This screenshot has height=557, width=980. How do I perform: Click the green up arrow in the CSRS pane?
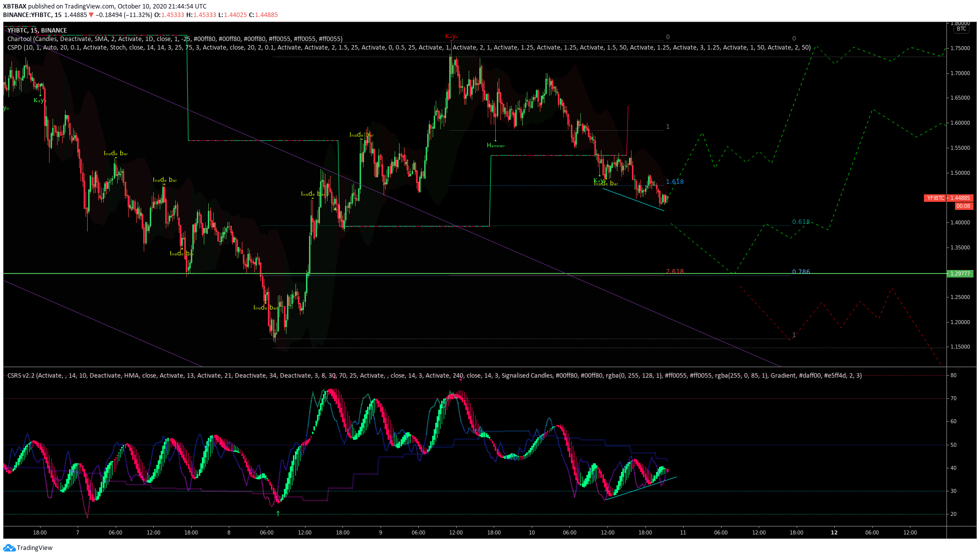tap(278, 513)
